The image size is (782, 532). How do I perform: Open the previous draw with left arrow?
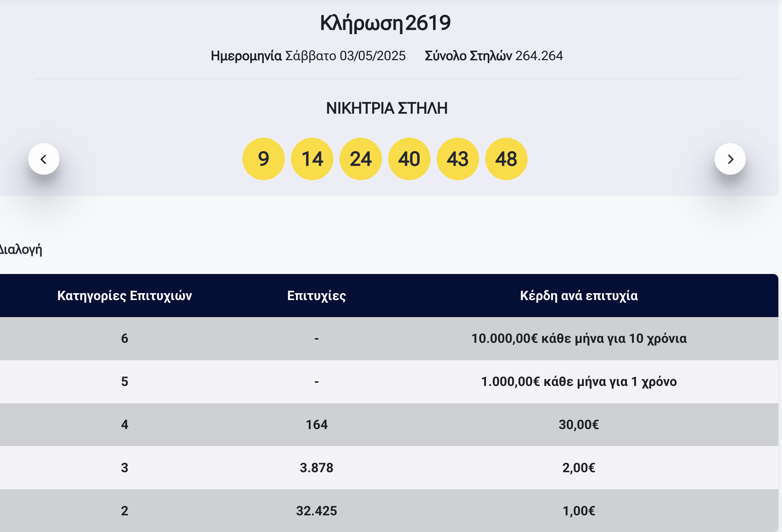44,159
